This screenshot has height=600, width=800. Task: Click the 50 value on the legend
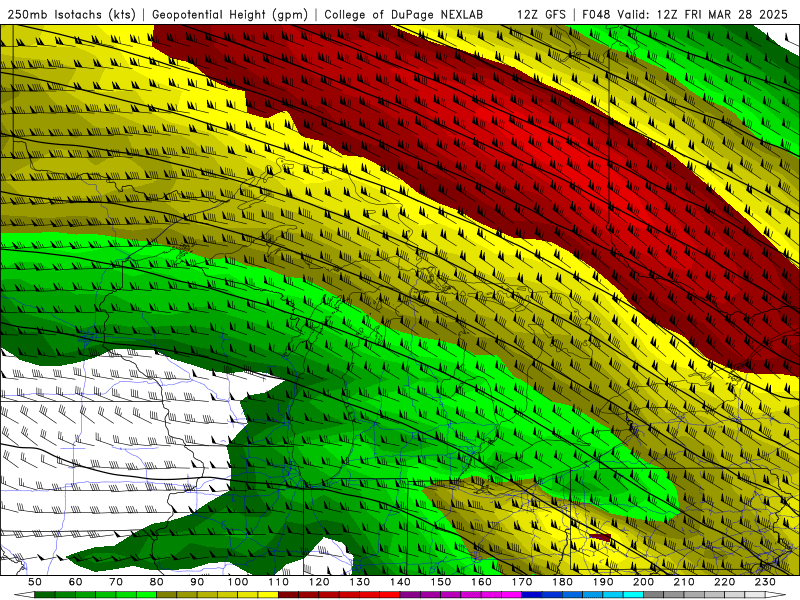[35, 582]
